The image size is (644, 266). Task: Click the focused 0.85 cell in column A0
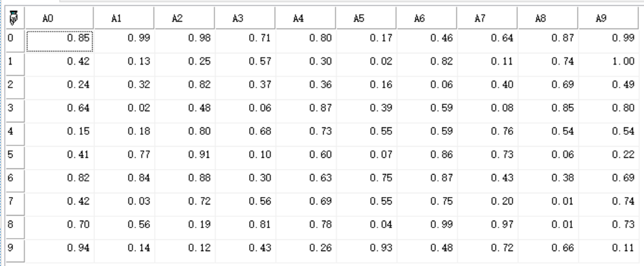pyautogui.click(x=60, y=38)
